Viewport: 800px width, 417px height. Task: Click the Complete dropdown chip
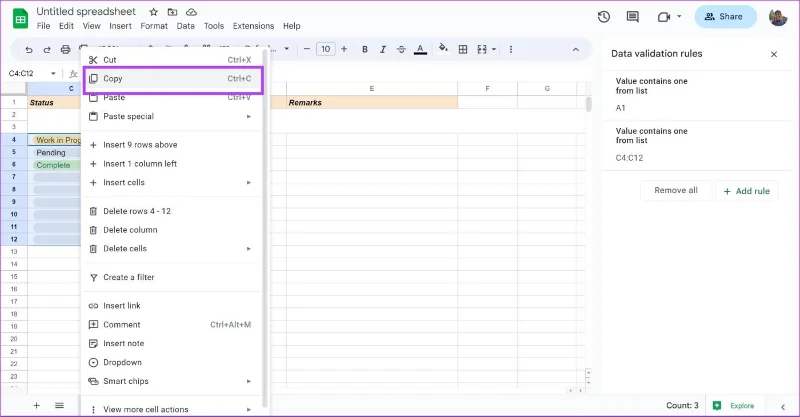point(57,165)
